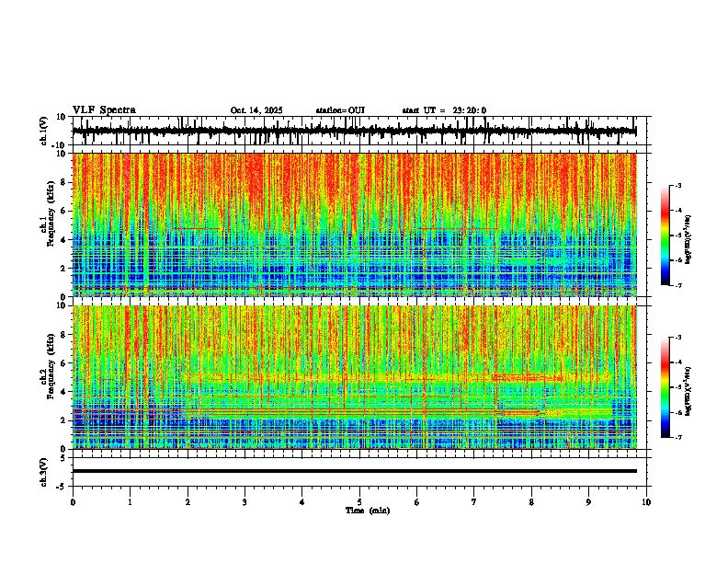Click the time axis tick label "9"

coord(588,502)
